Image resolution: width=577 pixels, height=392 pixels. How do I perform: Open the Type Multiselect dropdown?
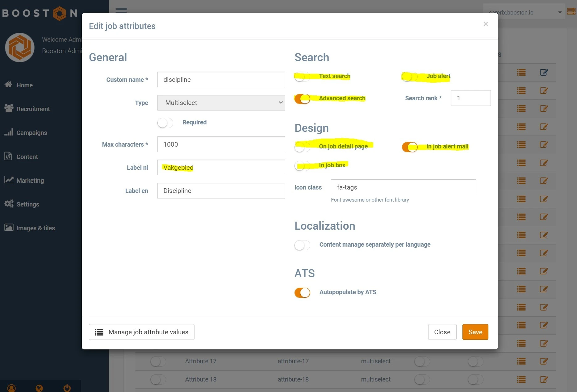(221, 103)
